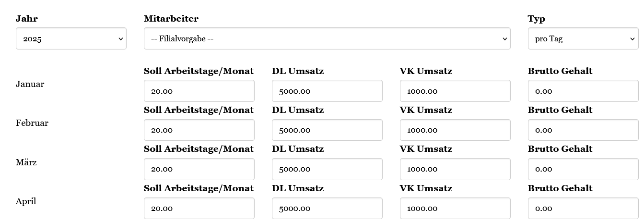The image size is (644, 222).
Task: Focus the Februar VK Umsatz field
Action: [x=455, y=130]
